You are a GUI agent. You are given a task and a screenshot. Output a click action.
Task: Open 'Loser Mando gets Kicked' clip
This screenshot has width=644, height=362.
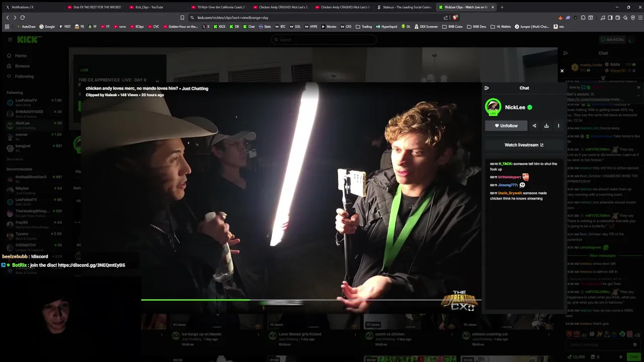click(300, 334)
